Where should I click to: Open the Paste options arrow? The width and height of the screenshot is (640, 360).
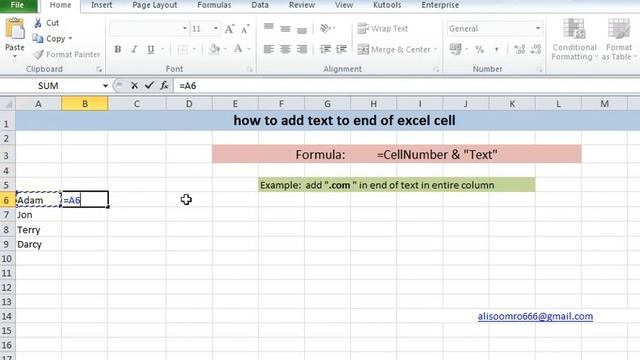pyautogui.click(x=15, y=56)
